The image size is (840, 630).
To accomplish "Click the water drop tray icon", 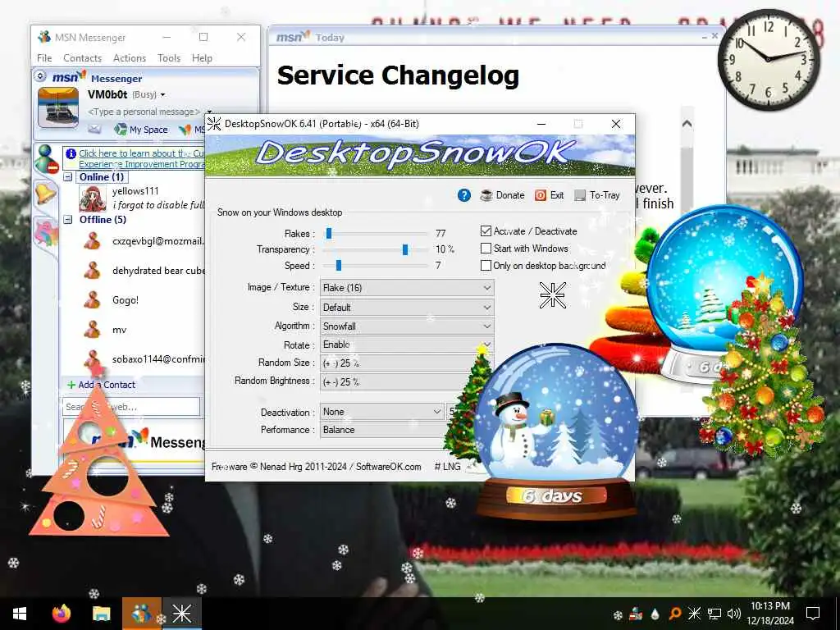I will point(655,614).
